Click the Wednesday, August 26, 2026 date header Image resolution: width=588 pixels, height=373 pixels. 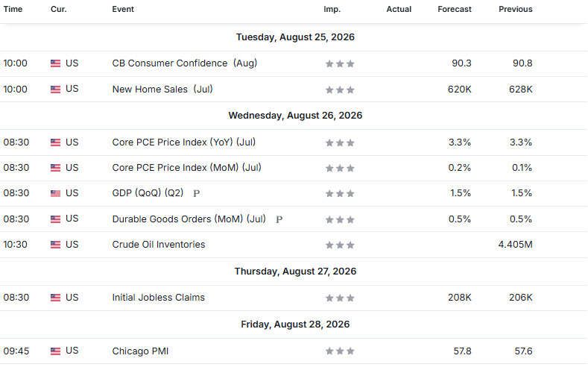pyautogui.click(x=296, y=116)
